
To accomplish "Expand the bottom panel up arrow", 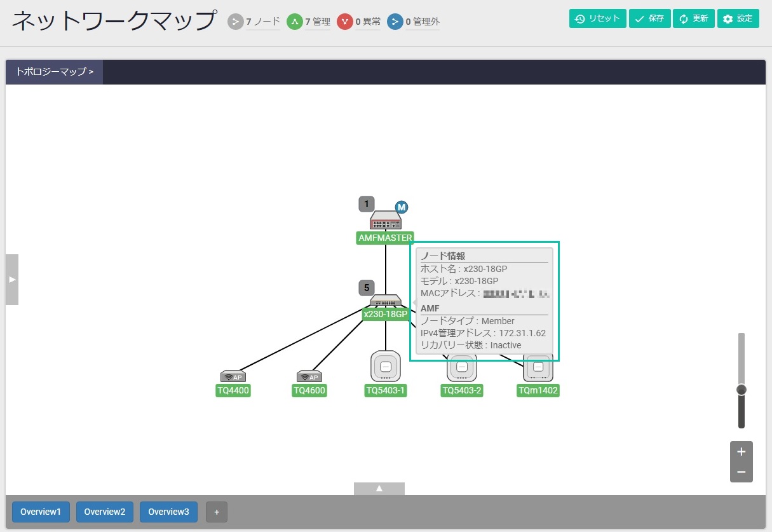I will [x=379, y=488].
